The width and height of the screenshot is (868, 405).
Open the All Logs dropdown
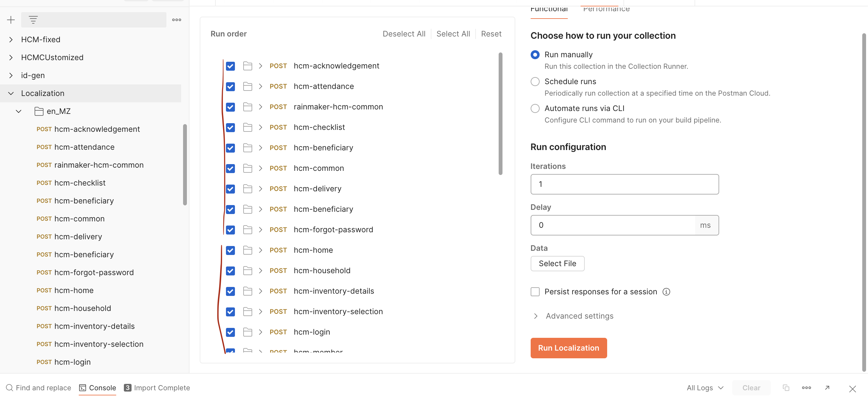click(x=705, y=388)
